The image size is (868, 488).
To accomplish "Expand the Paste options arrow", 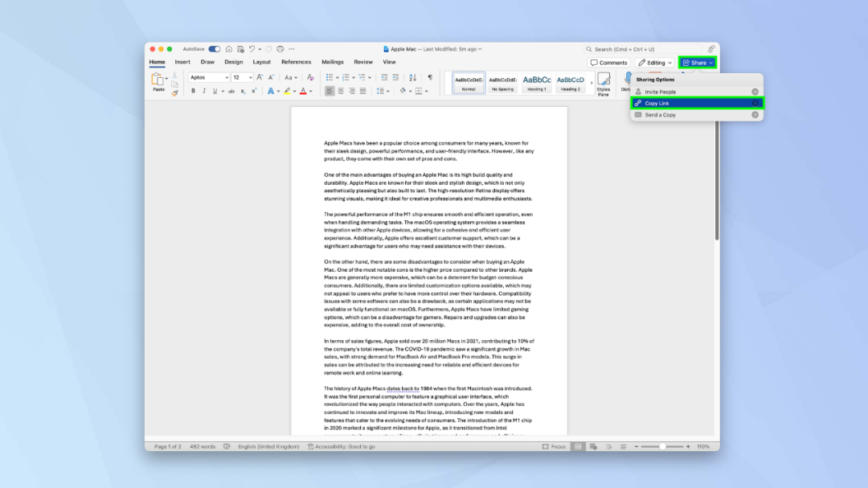I will pos(166,79).
